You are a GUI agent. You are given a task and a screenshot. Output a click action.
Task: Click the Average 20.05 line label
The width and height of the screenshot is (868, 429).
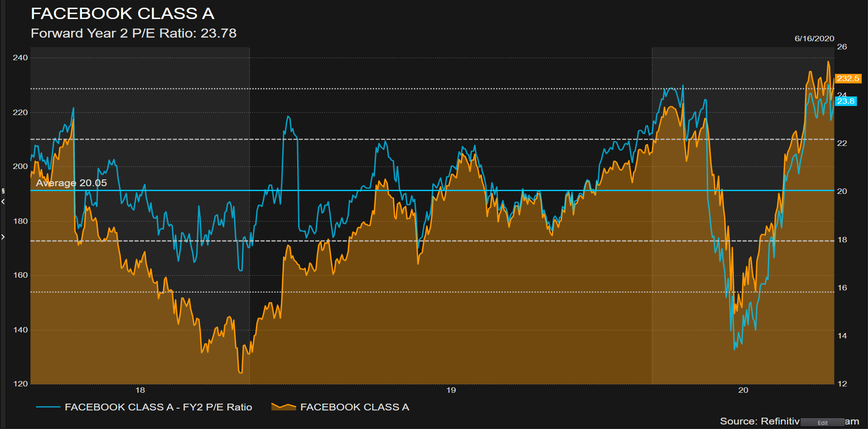[x=72, y=183]
